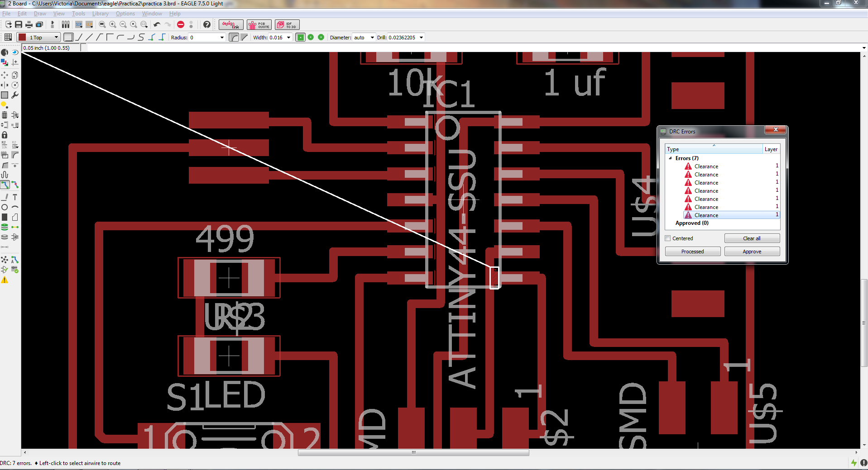Choose the 90-degree corner wire bend style
The height and width of the screenshot is (470, 868).
tap(110, 38)
